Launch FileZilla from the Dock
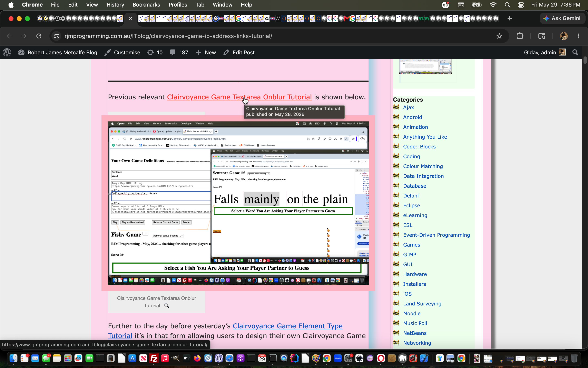The width and height of the screenshot is (588, 368). (x=154, y=358)
